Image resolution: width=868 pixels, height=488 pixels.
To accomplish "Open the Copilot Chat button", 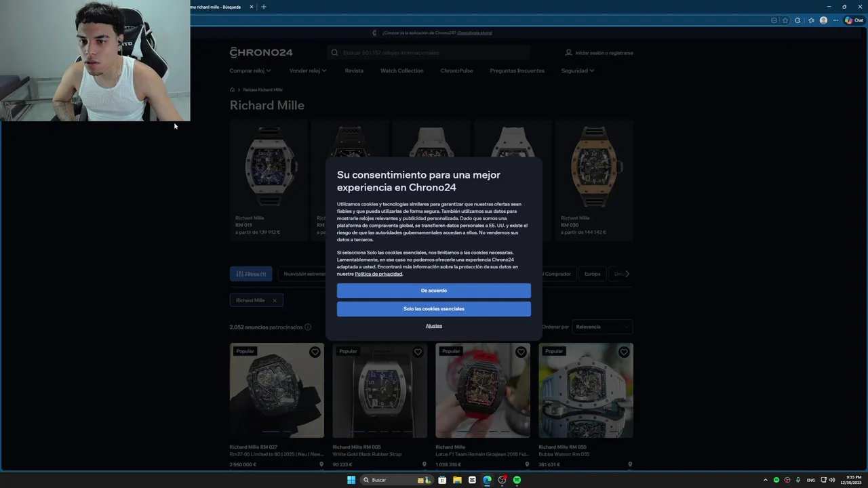I will click(854, 20).
